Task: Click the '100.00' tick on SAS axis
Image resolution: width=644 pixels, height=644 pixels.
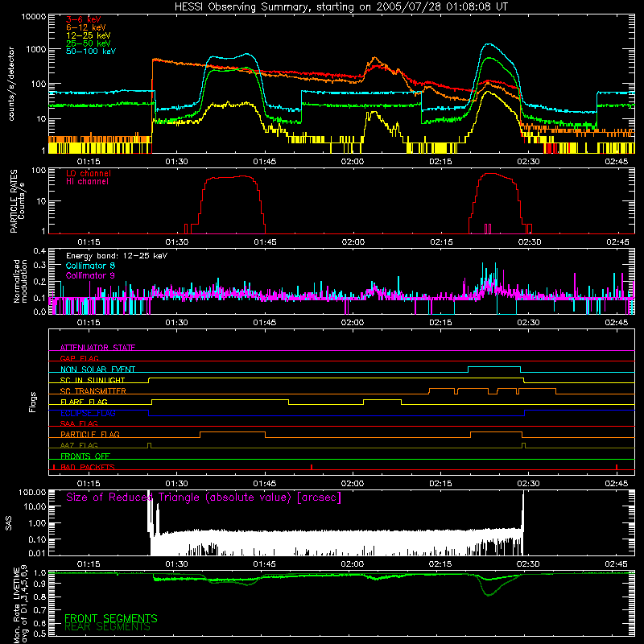Action: (x=32, y=492)
